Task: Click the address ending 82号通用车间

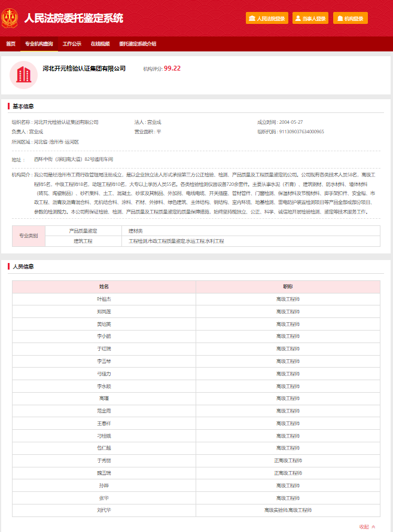Action: click(x=74, y=159)
